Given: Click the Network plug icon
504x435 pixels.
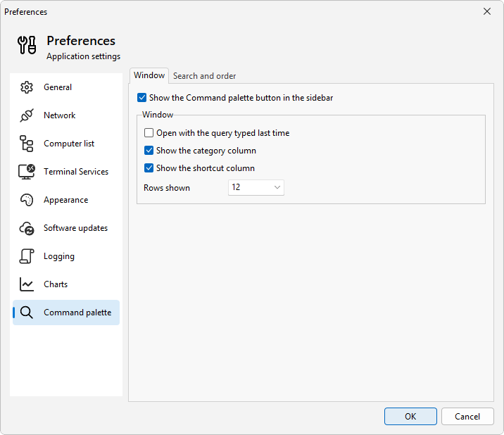Looking at the screenshot, I should pos(27,115).
